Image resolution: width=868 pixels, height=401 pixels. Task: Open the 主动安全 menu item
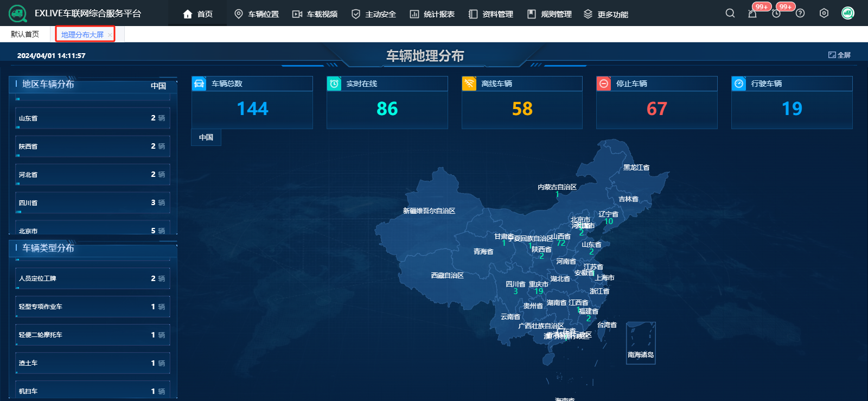(374, 14)
